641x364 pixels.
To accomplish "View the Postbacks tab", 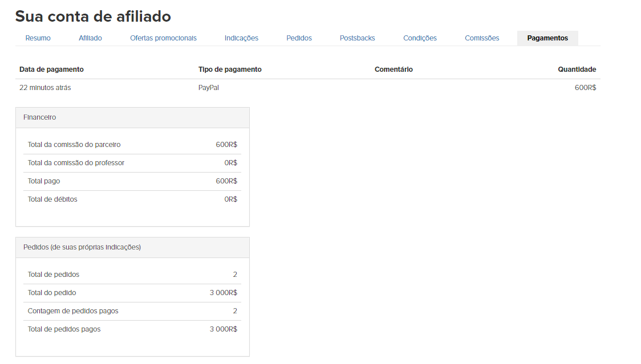I will (x=357, y=38).
